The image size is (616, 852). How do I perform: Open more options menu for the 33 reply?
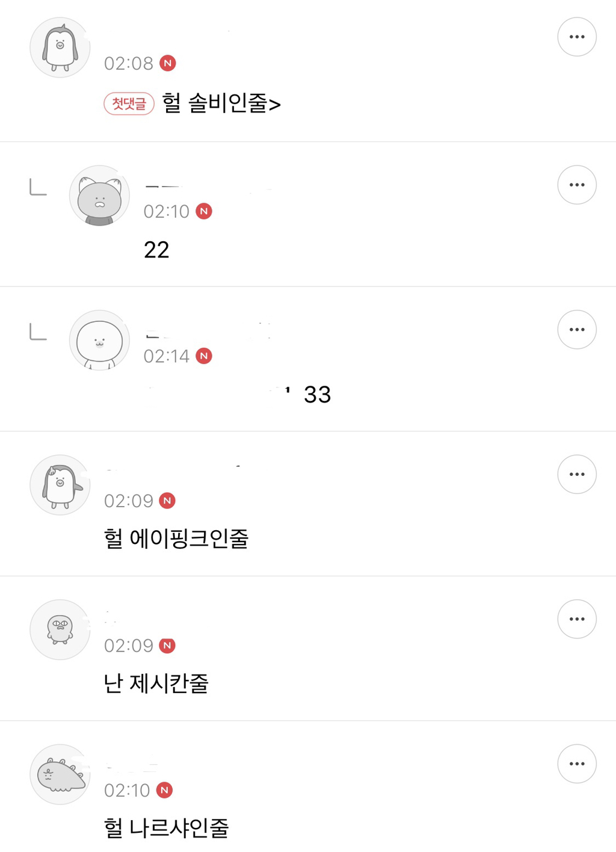coord(576,330)
